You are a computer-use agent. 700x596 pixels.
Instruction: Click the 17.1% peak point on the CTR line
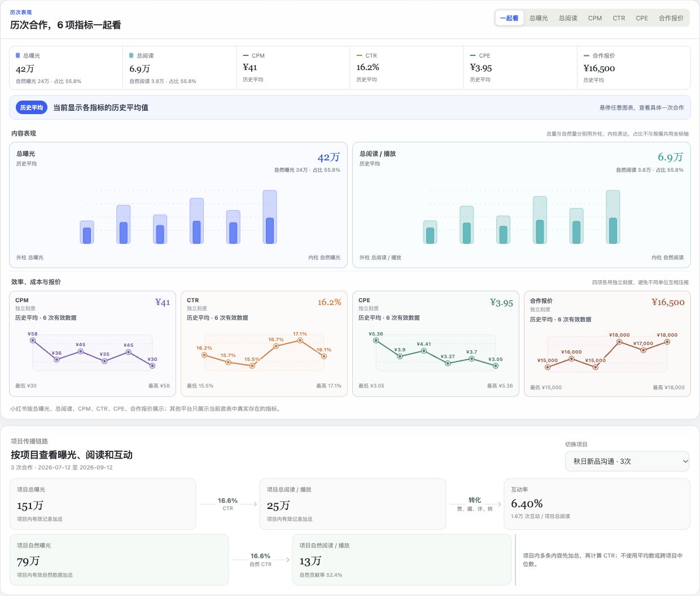(300, 340)
